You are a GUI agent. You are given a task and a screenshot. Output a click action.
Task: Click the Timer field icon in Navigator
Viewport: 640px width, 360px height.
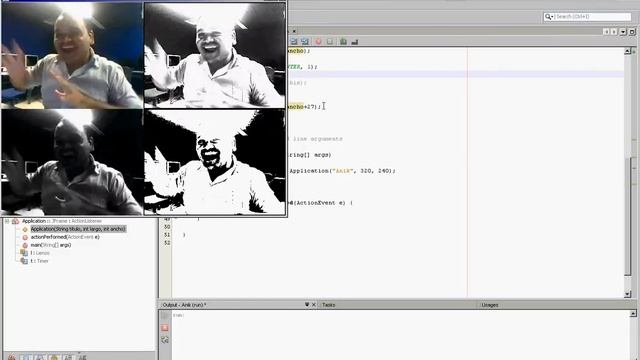(x=24, y=261)
